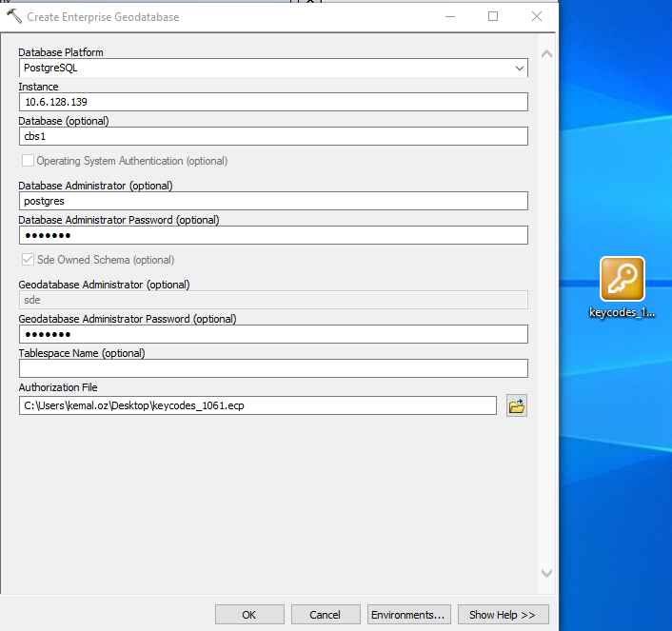Select the keycodes desktop file icon
This screenshot has height=631, width=672.
(x=623, y=287)
